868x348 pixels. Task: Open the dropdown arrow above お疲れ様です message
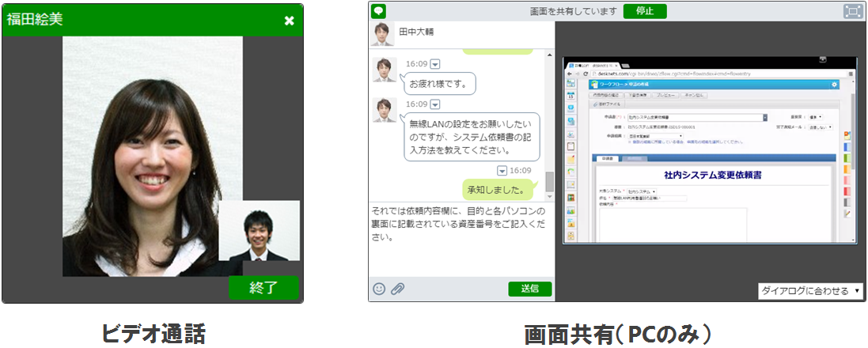point(435,64)
